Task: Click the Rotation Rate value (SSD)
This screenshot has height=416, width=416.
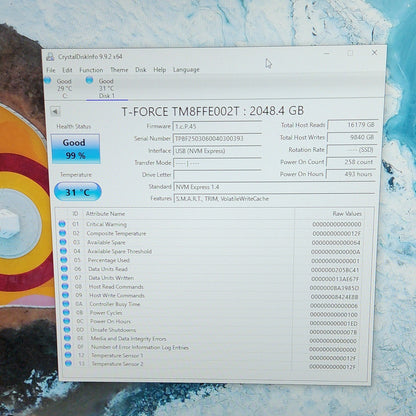Action: click(352, 150)
